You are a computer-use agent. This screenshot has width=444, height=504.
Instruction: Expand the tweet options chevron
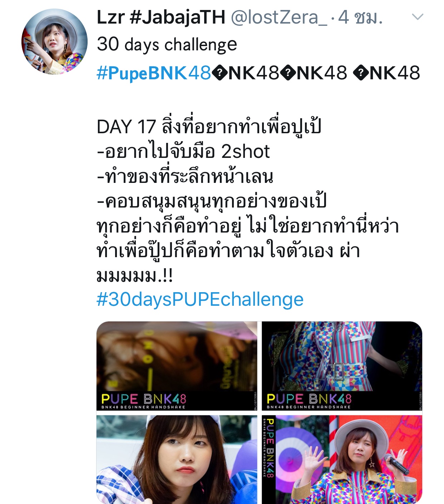point(418,17)
